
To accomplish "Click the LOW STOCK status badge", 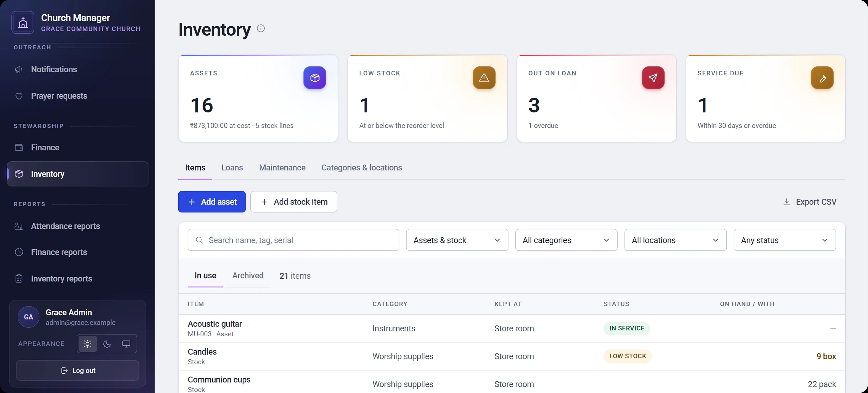I will (627, 356).
